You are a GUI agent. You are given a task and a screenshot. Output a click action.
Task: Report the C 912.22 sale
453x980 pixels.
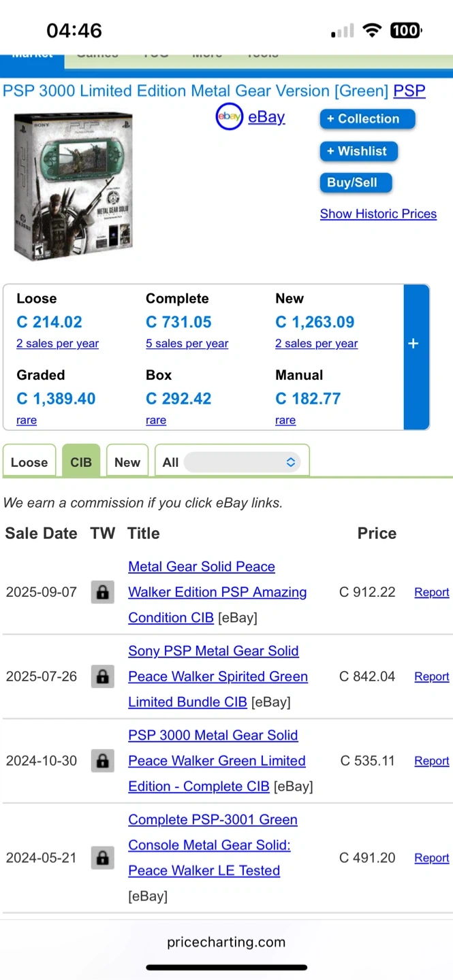tap(431, 592)
